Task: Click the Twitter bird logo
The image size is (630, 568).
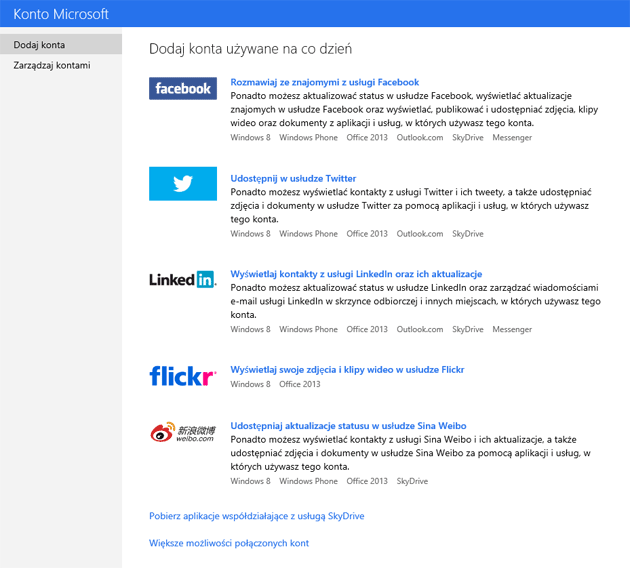Action: pos(183,184)
